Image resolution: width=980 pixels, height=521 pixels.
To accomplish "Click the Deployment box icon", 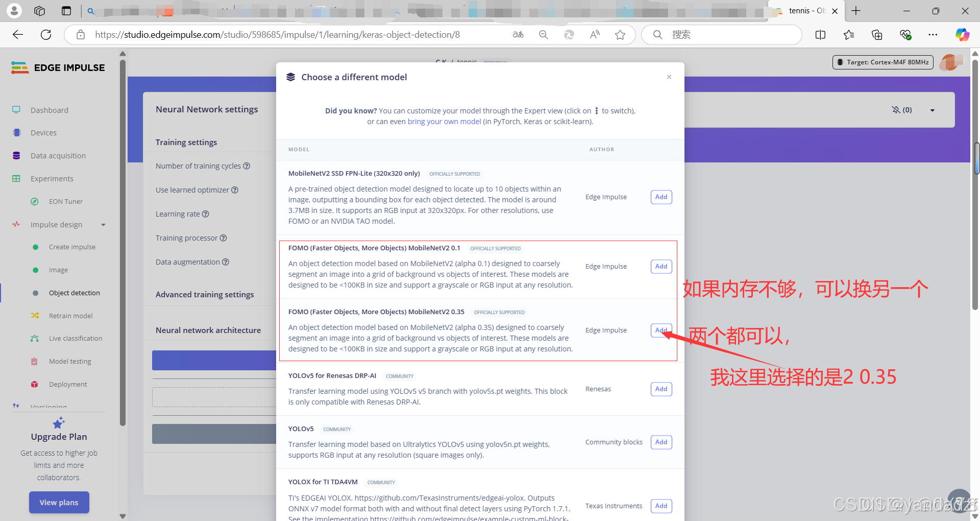I will click(x=35, y=385).
